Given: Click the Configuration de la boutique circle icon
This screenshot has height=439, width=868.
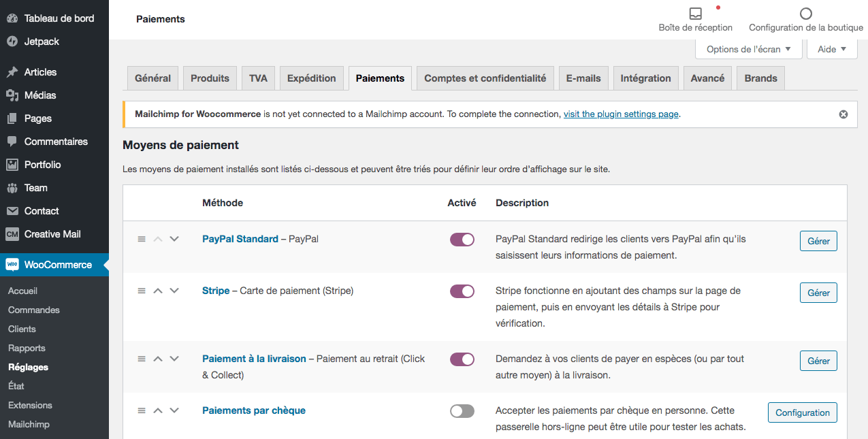Looking at the screenshot, I should (806, 14).
